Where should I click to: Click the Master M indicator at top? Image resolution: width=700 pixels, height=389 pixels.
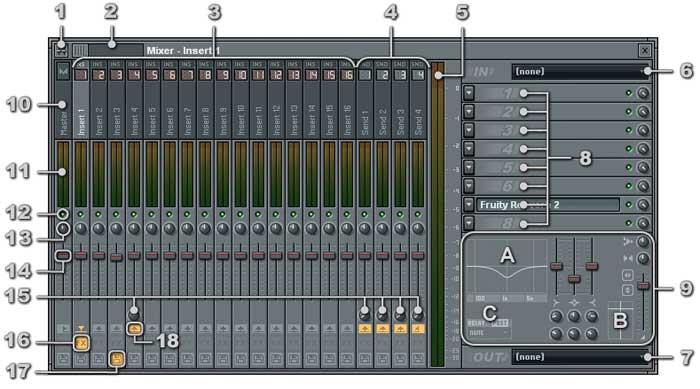pyautogui.click(x=63, y=71)
